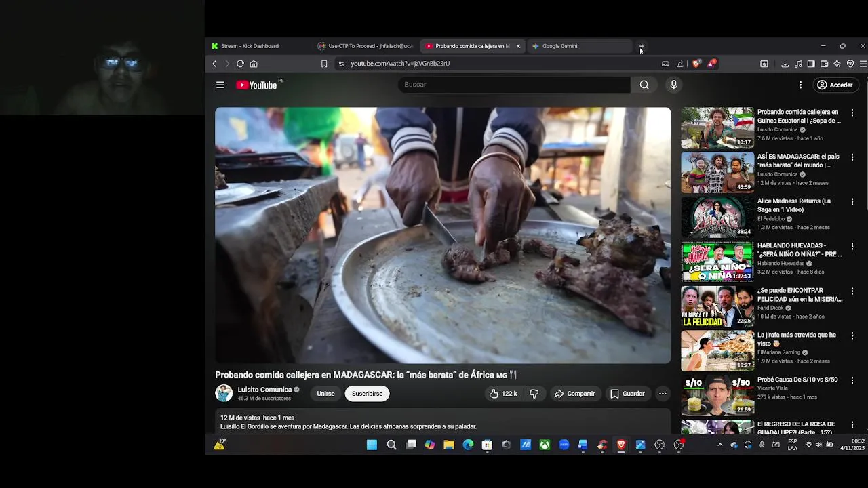The height and width of the screenshot is (488, 868).
Task: Click the YouTube logo
Action: pos(256,85)
